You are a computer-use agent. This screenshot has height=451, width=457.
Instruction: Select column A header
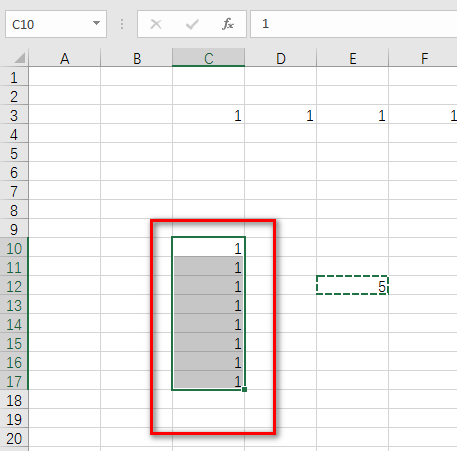(x=65, y=58)
